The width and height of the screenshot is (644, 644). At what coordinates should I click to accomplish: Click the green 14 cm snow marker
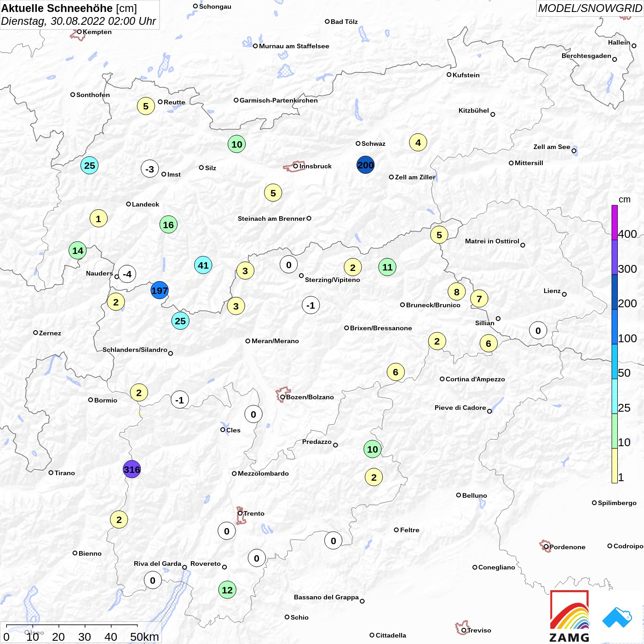coord(78,251)
